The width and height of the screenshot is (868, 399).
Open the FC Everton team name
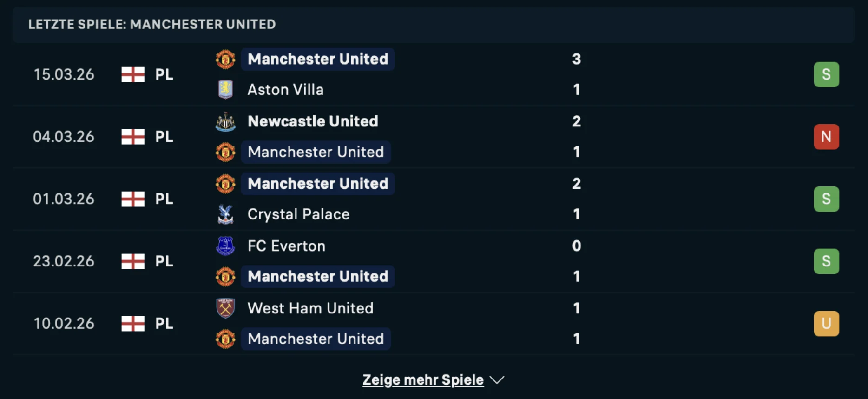click(286, 246)
